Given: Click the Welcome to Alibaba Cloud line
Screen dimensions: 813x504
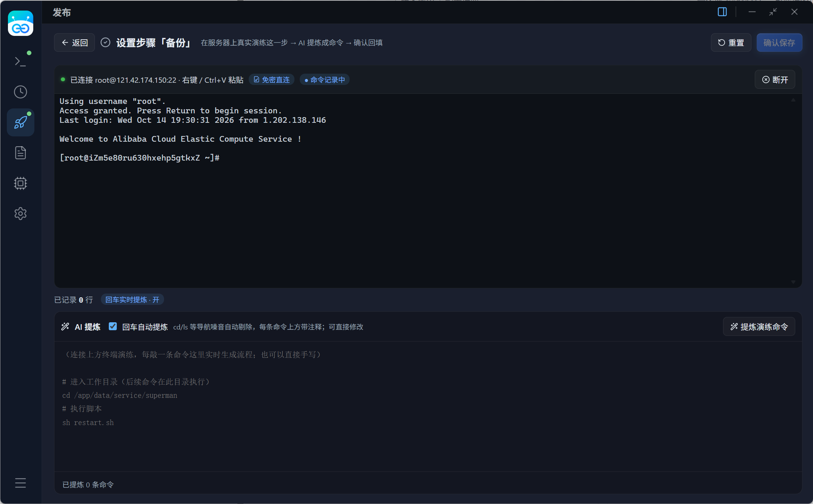Looking at the screenshot, I should click(x=180, y=139).
